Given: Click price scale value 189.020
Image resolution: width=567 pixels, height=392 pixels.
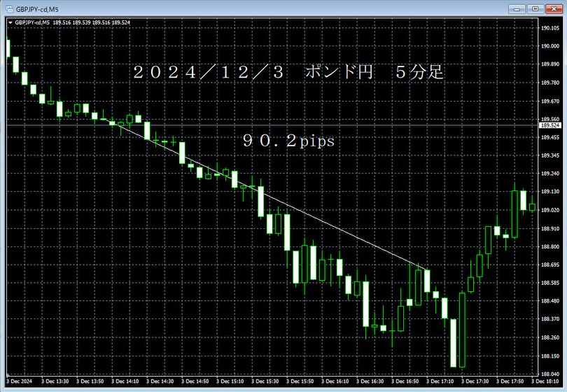Looking at the screenshot, I should coord(550,210).
